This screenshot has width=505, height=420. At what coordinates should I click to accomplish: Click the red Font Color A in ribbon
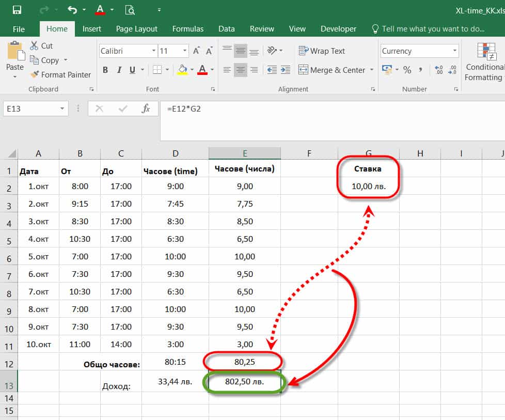pyautogui.click(x=202, y=70)
